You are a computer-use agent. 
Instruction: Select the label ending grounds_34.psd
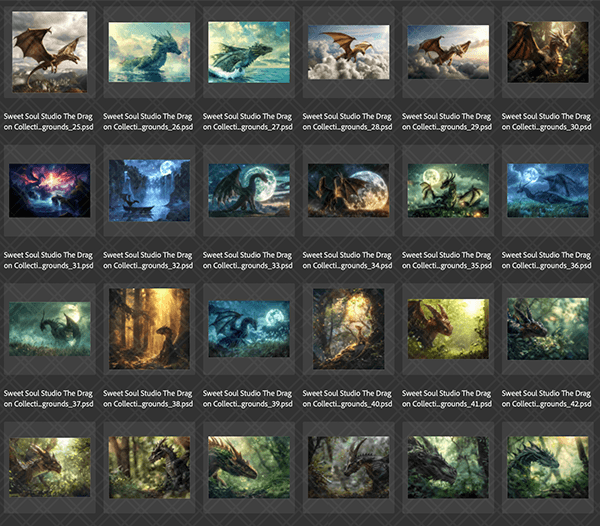click(347, 260)
